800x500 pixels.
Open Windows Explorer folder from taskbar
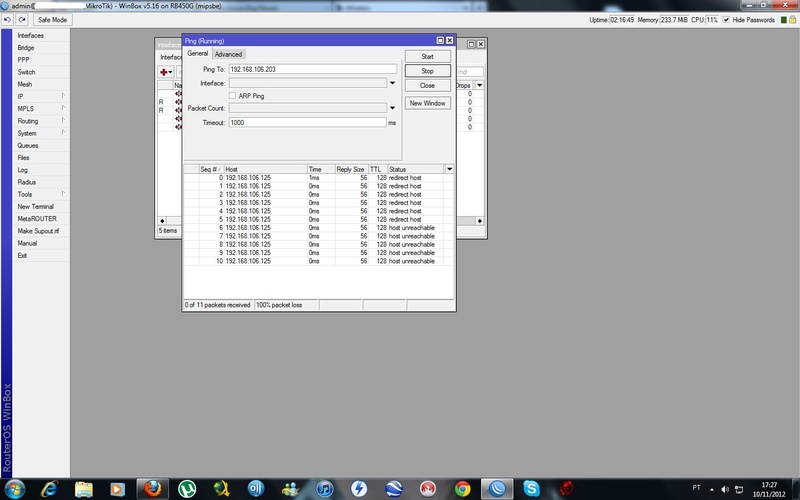[84, 489]
